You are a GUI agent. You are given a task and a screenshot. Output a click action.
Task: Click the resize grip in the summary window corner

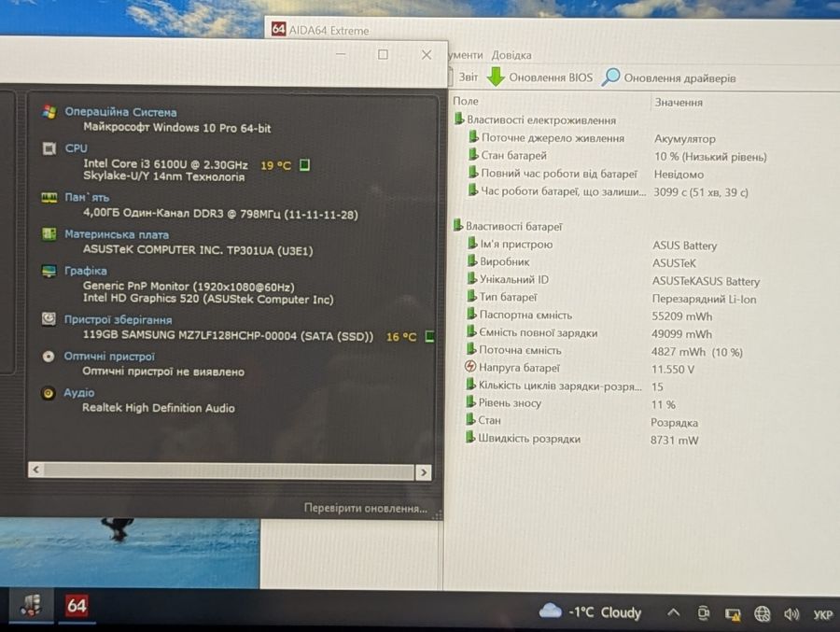click(437, 515)
